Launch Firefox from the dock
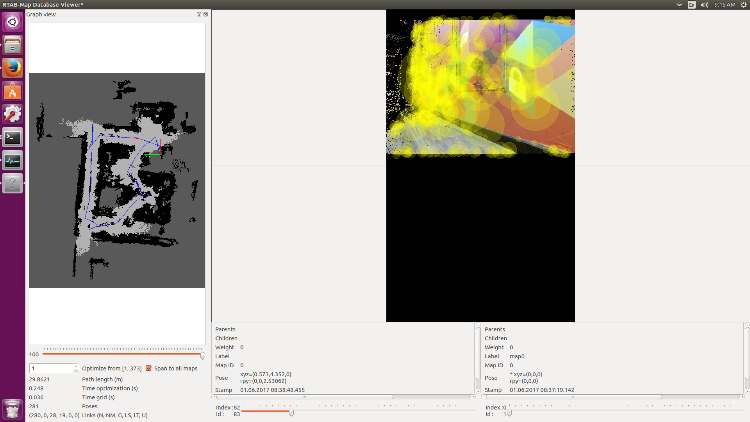750x422 pixels. click(12, 68)
